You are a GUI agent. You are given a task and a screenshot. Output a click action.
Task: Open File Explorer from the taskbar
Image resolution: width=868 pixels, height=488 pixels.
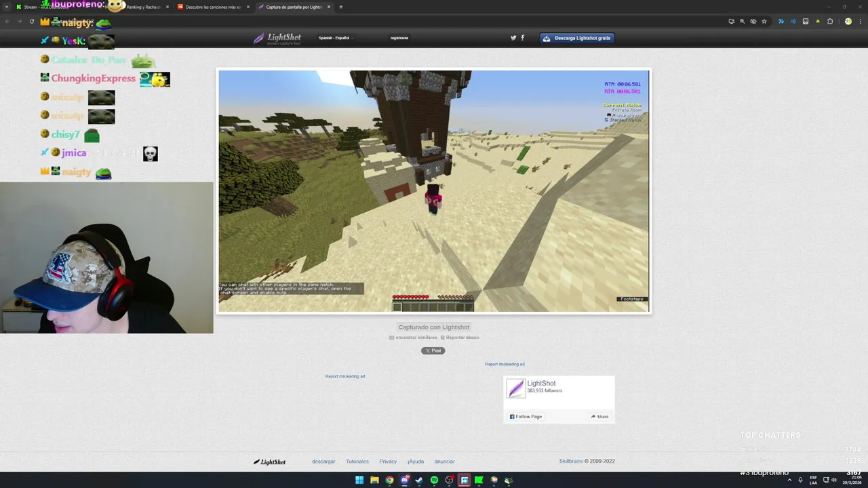(374, 480)
